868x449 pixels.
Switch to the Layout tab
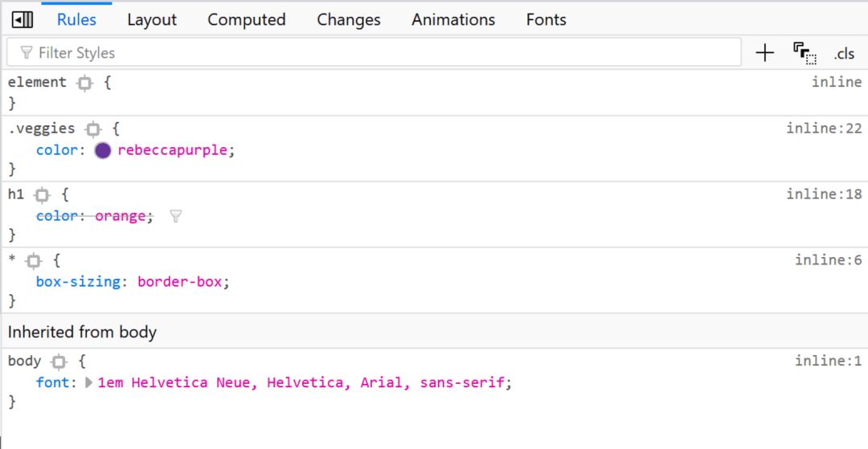152,20
